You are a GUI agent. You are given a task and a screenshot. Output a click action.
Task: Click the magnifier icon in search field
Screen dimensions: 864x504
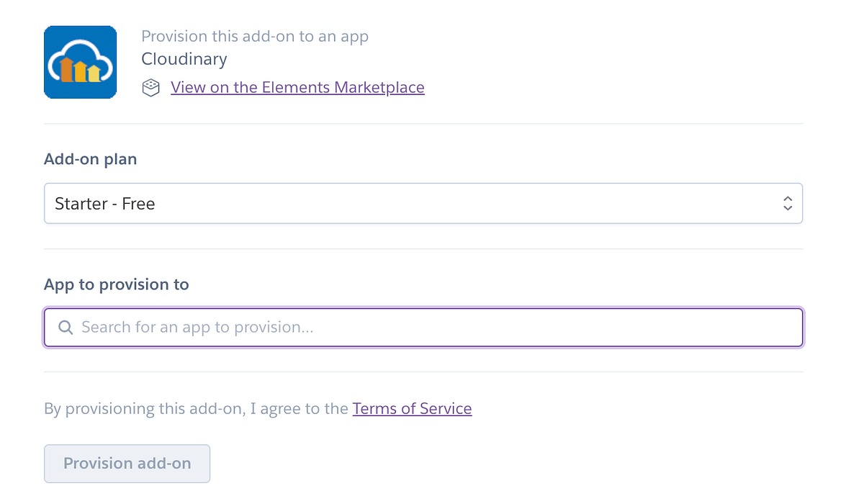pos(66,328)
